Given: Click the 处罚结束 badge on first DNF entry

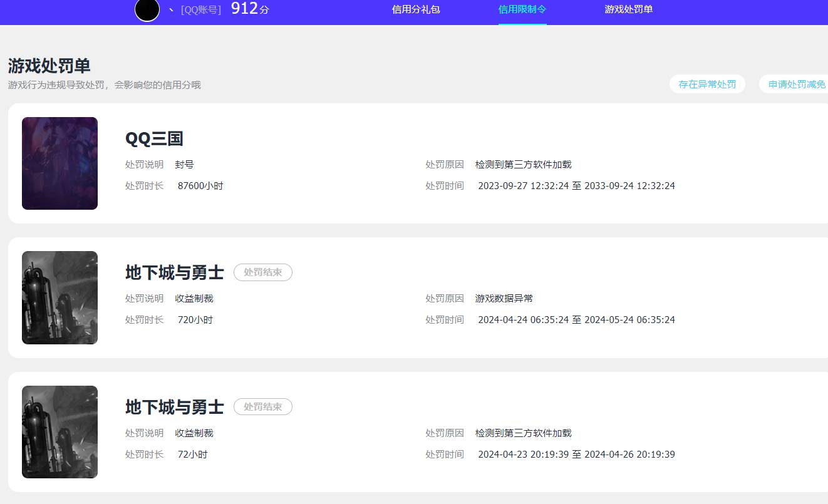Looking at the screenshot, I should coord(262,272).
